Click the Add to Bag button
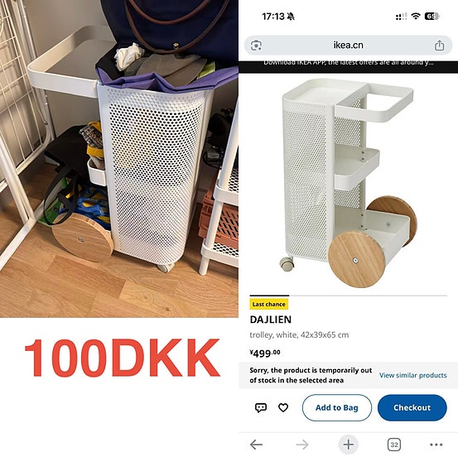 click(337, 407)
